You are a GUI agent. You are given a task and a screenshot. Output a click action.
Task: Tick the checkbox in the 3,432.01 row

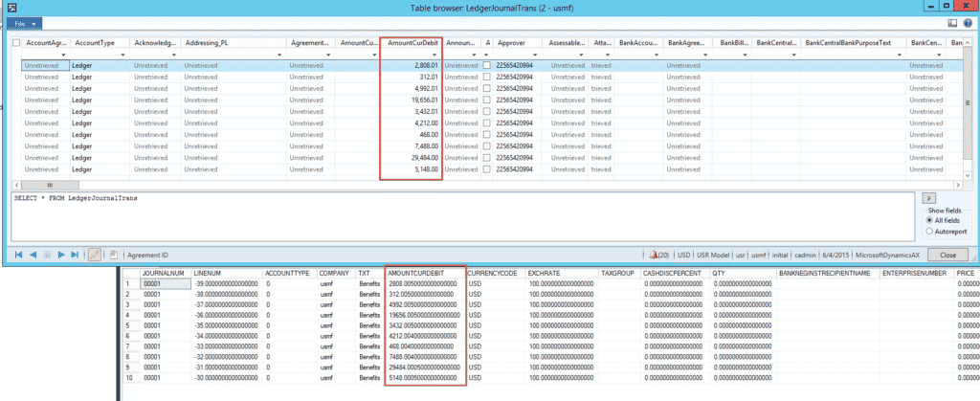(x=487, y=111)
